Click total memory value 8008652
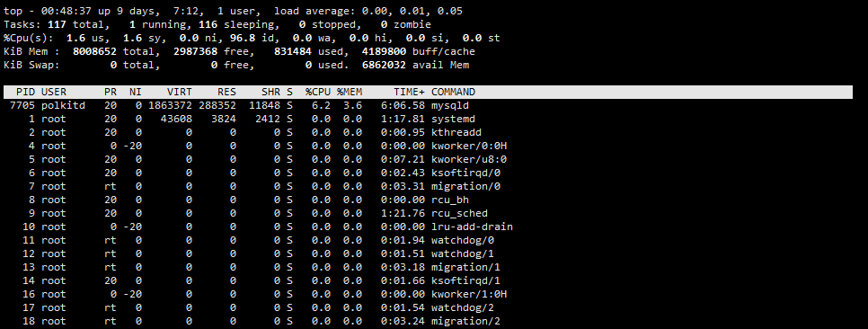 click(x=94, y=51)
